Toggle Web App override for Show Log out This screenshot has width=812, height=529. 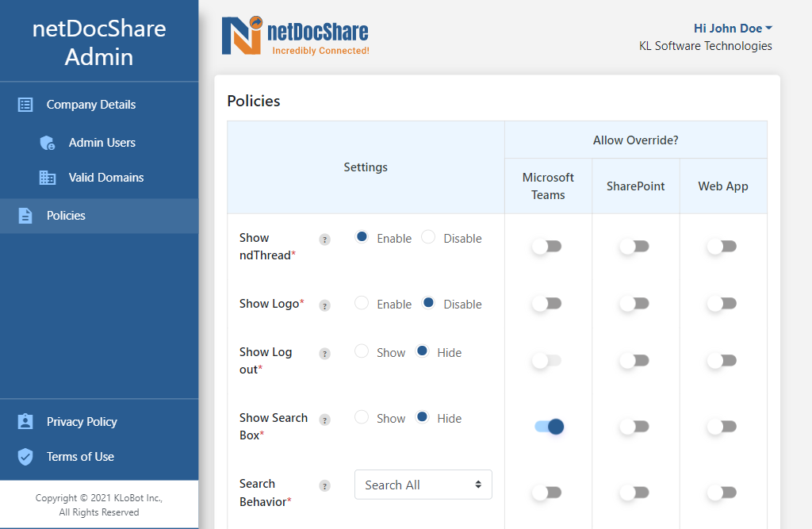[722, 360]
